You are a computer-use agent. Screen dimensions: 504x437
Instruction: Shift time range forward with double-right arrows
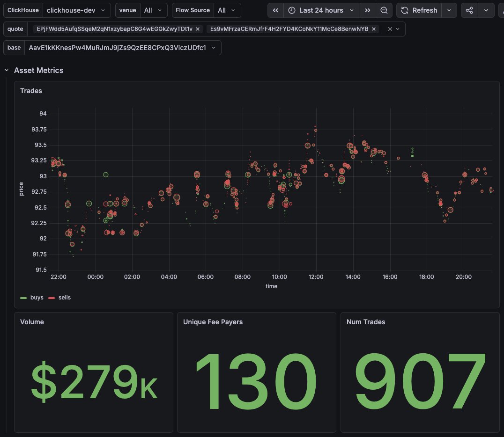pyautogui.click(x=367, y=10)
